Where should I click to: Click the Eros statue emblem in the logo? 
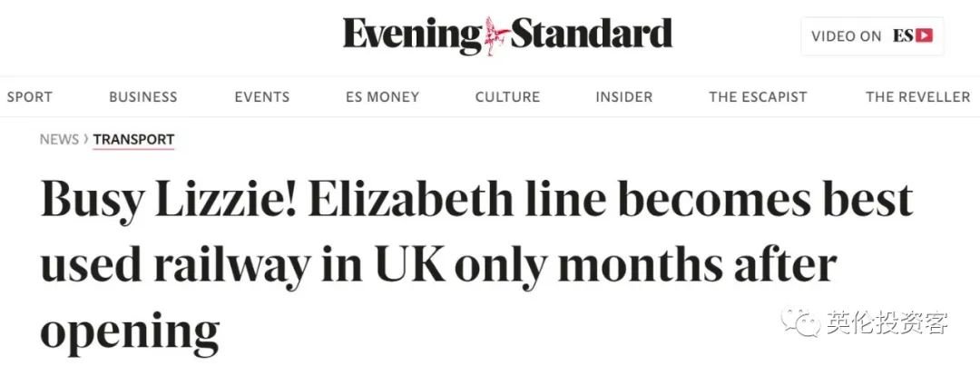496,35
